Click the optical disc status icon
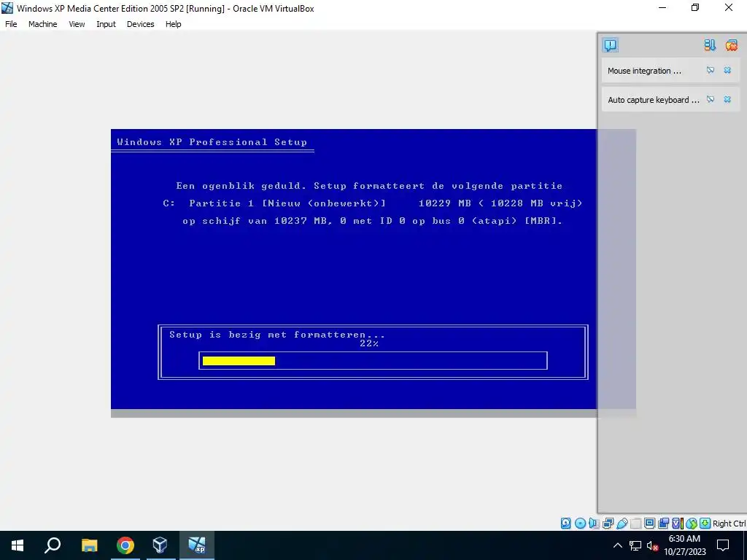Viewport: 747px width, 560px height. (580, 524)
